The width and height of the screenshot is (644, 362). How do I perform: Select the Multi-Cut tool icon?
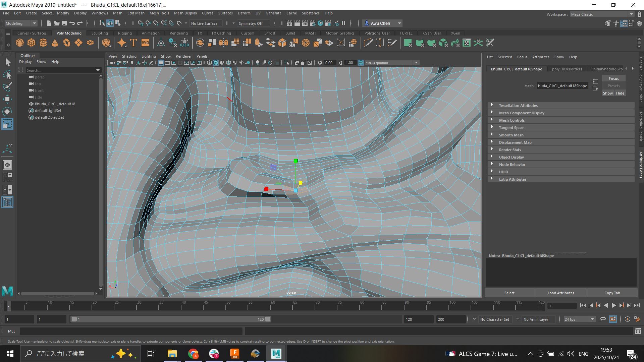tap(368, 43)
